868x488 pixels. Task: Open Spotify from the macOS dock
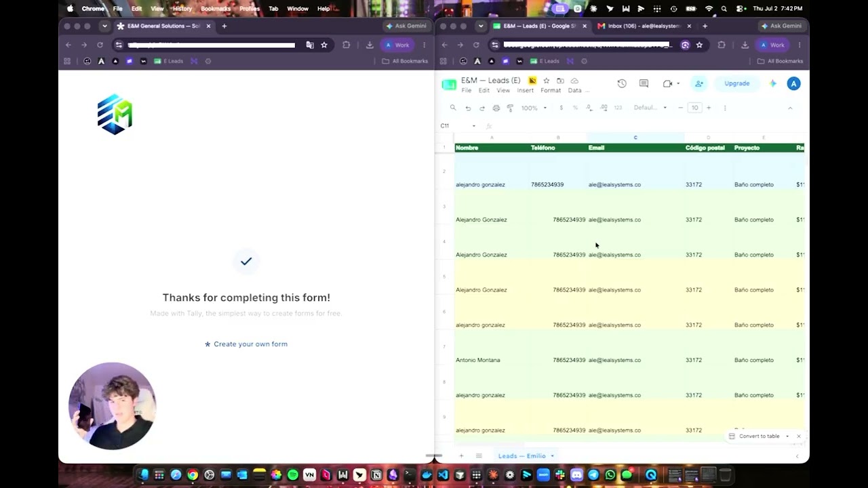pos(293,475)
